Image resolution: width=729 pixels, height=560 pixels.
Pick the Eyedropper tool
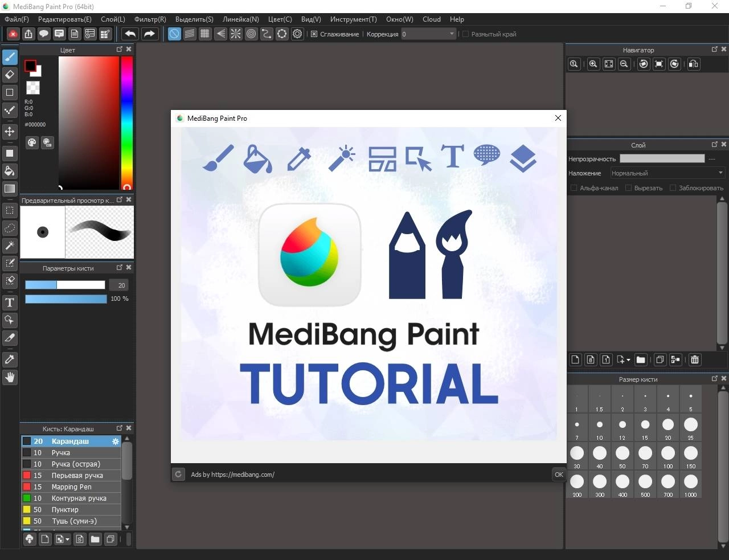pos(10,359)
